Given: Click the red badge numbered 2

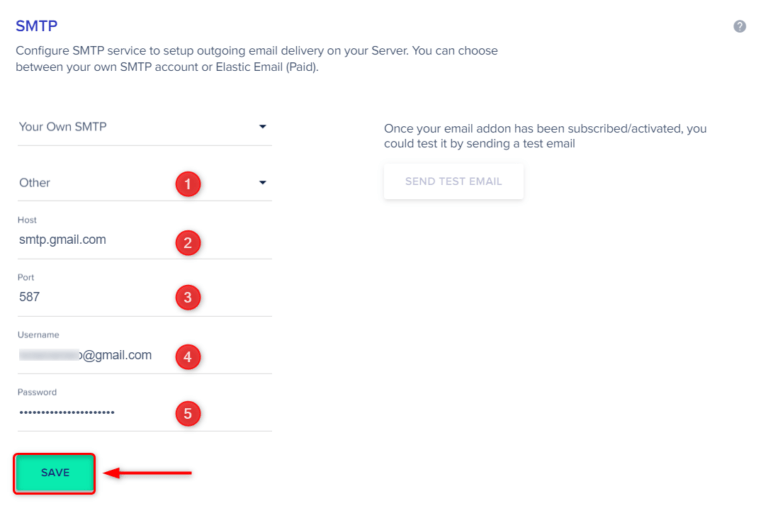Looking at the screenshot, I should [x=187, y=242].
